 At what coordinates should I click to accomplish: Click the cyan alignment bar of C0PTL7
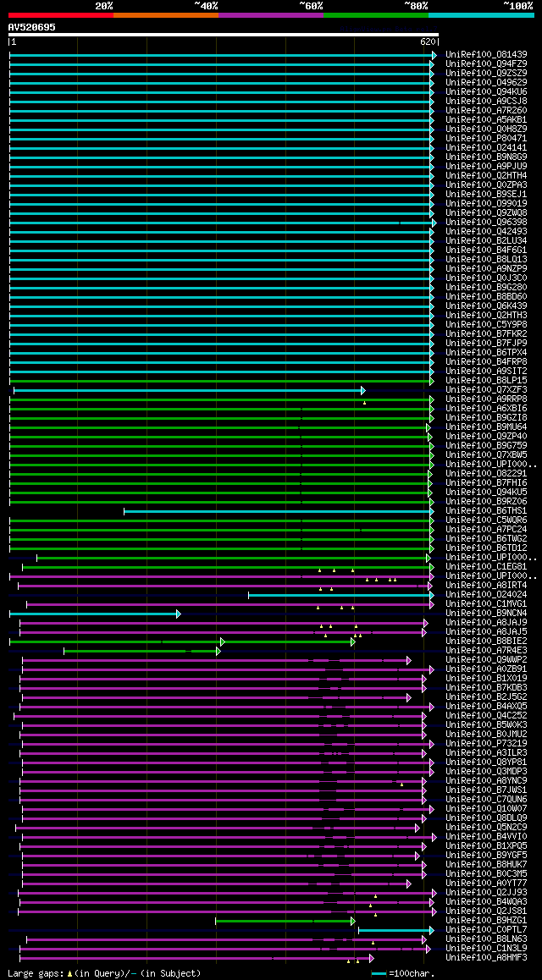tap(395, 931)
